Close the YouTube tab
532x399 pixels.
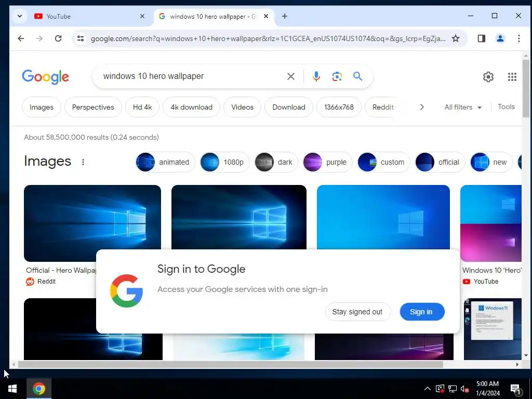pos(142,16)
